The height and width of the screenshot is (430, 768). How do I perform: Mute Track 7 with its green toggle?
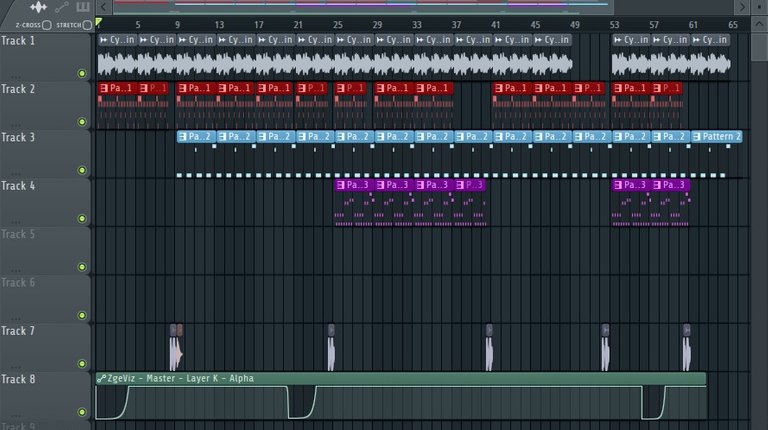point(82,364)
